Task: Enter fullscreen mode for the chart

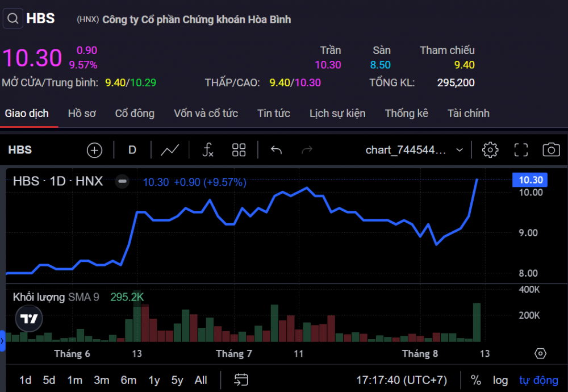Action: (x=521, y=150)
